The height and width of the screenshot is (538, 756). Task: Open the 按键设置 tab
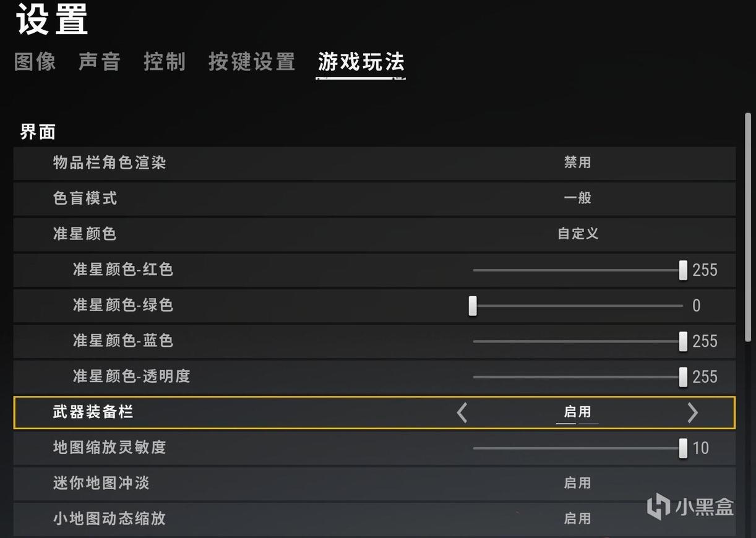[x=252, y=62]
